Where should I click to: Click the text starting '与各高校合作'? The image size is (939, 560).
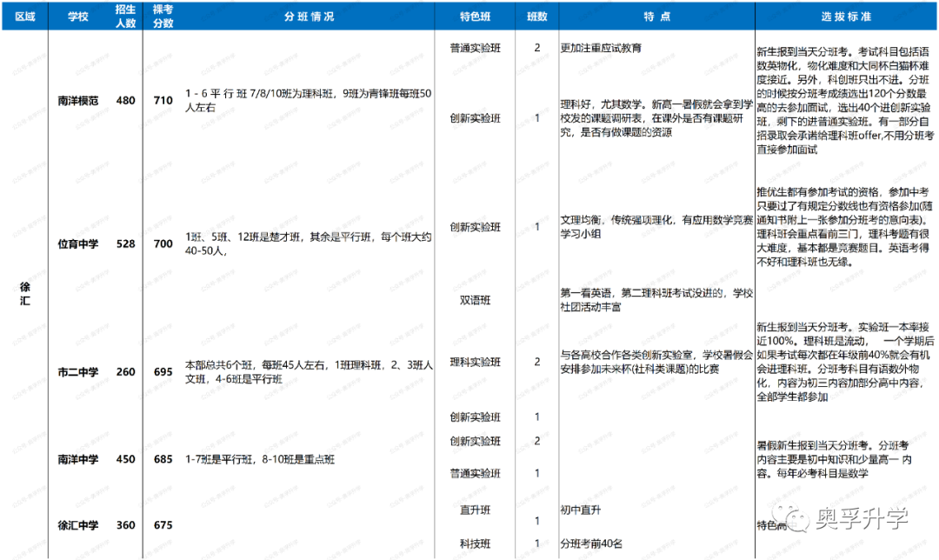656,362
